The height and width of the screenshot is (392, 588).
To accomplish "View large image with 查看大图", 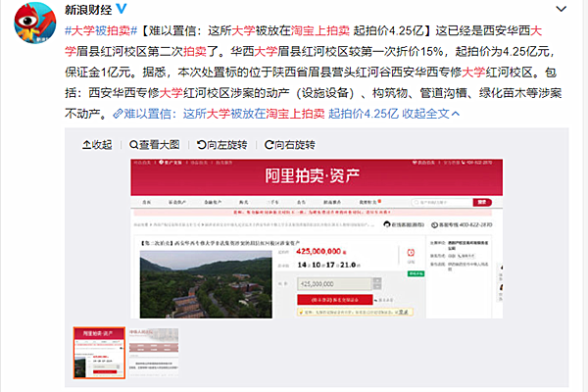I will pos(155,145).
